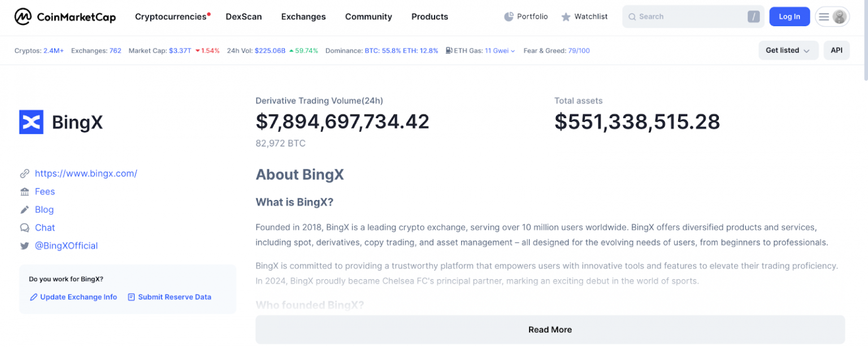Click the Fear & Greed 79/100 value
This screenshot has height=347, width=868.
(579, 51)
